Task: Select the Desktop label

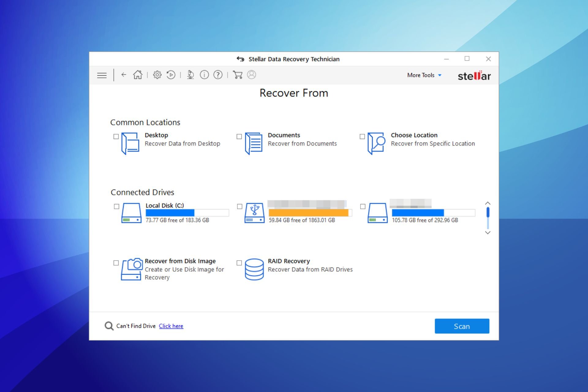Action: 156,135
